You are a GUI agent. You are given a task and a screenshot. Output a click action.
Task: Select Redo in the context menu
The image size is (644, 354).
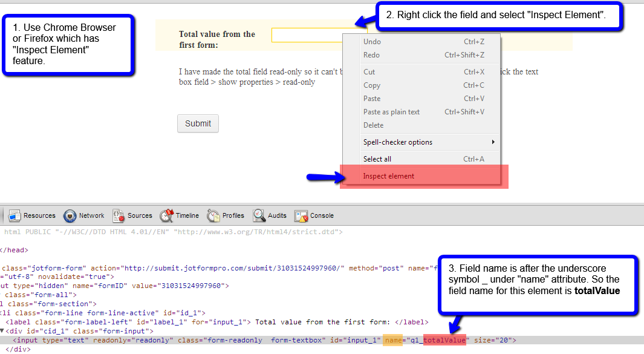tap(371, 55)
